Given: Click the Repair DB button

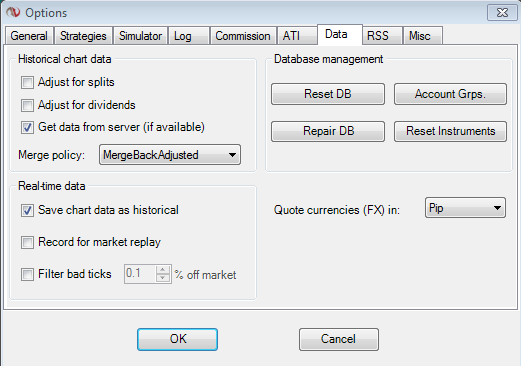Looking at the screenshot, I should (x=328, y=131).
